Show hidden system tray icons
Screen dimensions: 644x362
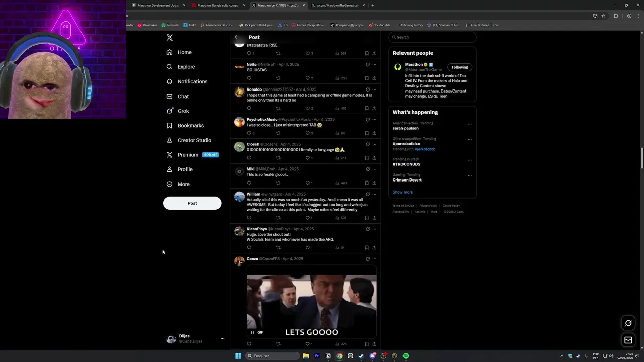(x=562, y=356)
